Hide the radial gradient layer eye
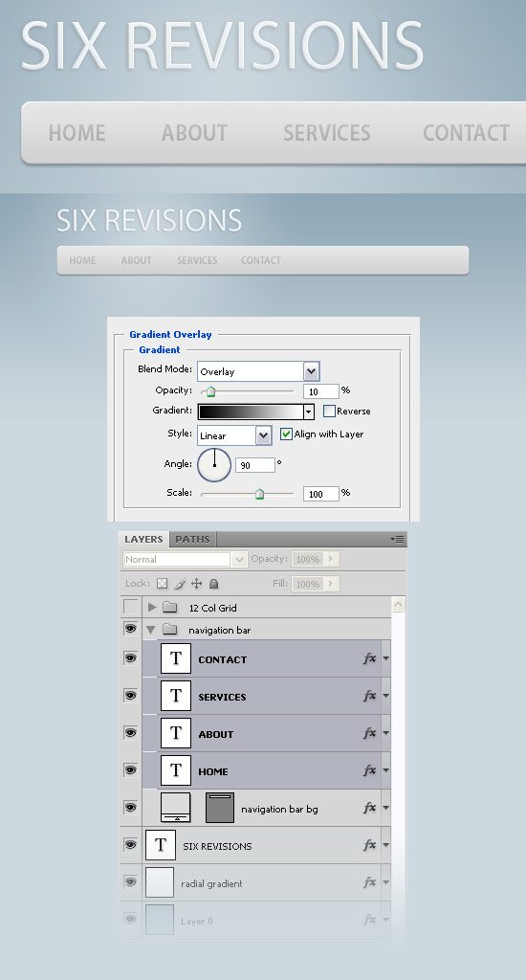The width and height of the screenshot is (526, 980). (x=131, y=881)
